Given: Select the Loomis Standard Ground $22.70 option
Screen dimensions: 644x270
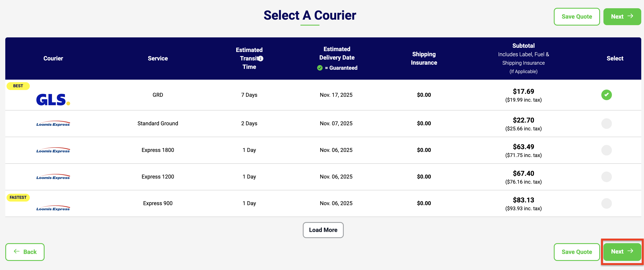Looking at the screenshot, I should click(606, 124).
